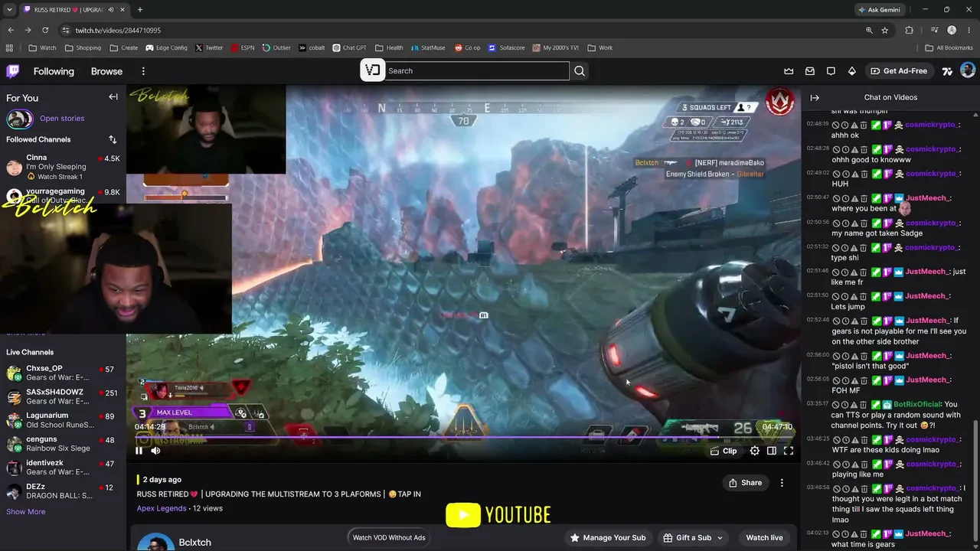This screenshot has width=980, height=551.
Task: Open the SASxSH4DOWZ live channel
Action: pos(63,396)
